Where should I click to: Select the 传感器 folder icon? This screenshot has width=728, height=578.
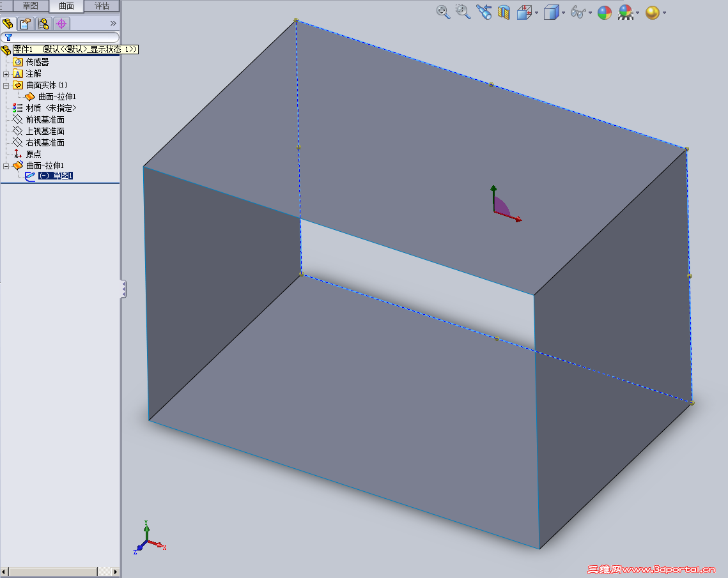(18, 62)
